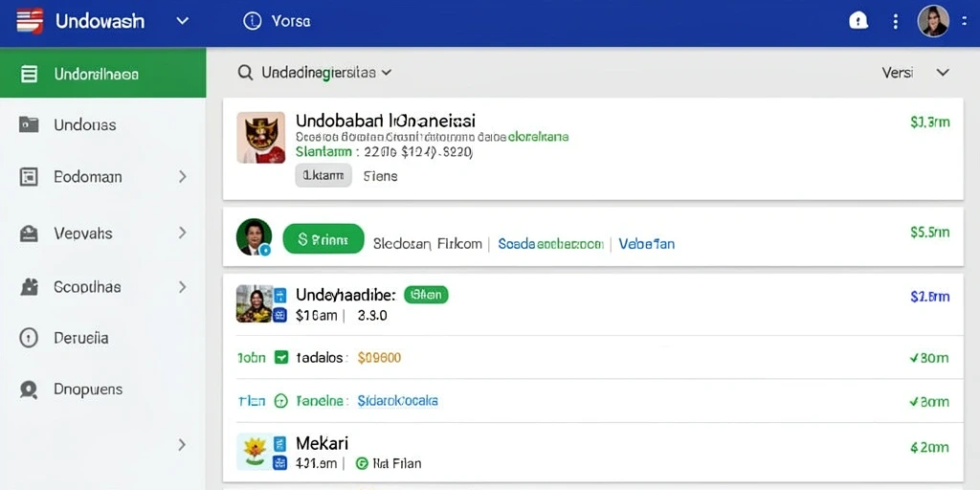
Task: Open the Versi dropdown
Action: pos(916,73)
